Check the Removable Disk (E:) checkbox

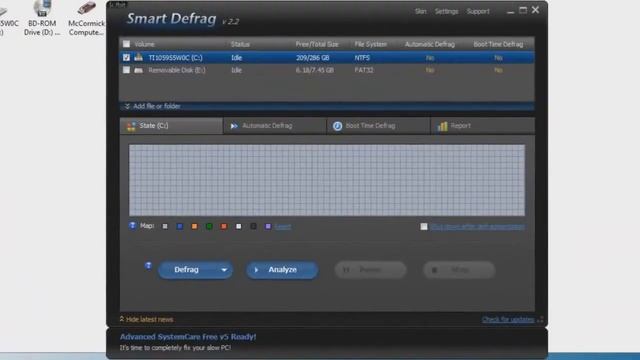coord(127,70)
